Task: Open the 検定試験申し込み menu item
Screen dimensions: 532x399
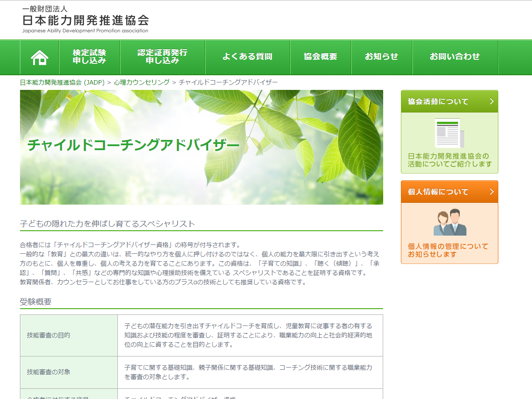Action: coord(89,57)
